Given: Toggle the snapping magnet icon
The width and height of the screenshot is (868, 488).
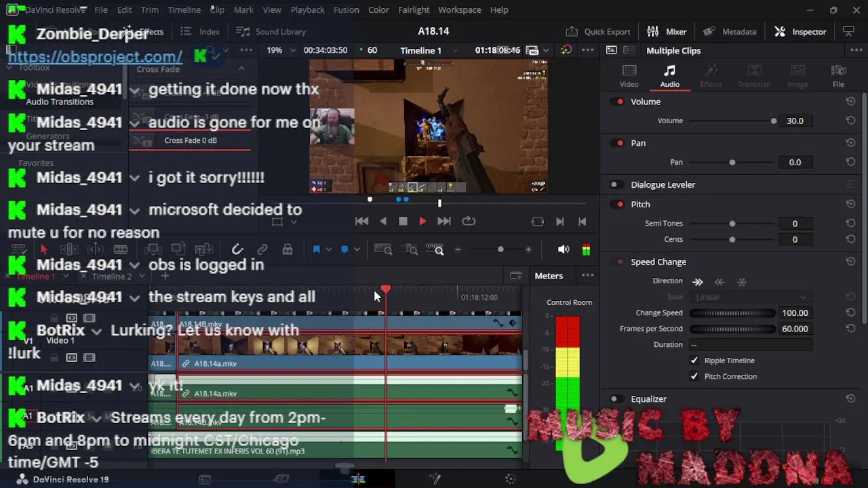Looking at the screenshot, I should [x=237, y=249].
